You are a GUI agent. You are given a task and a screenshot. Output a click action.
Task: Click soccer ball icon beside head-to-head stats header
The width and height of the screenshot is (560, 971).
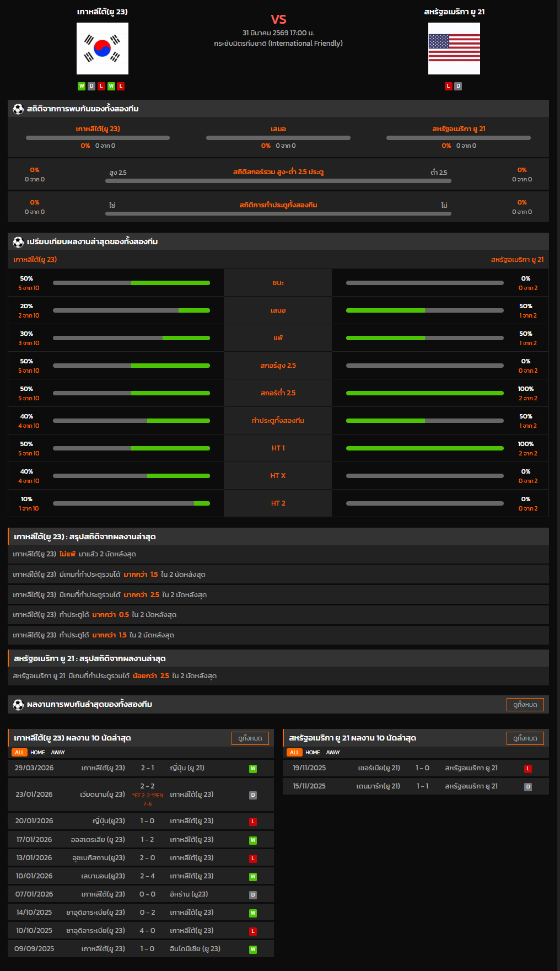click(x=18, y=109)
